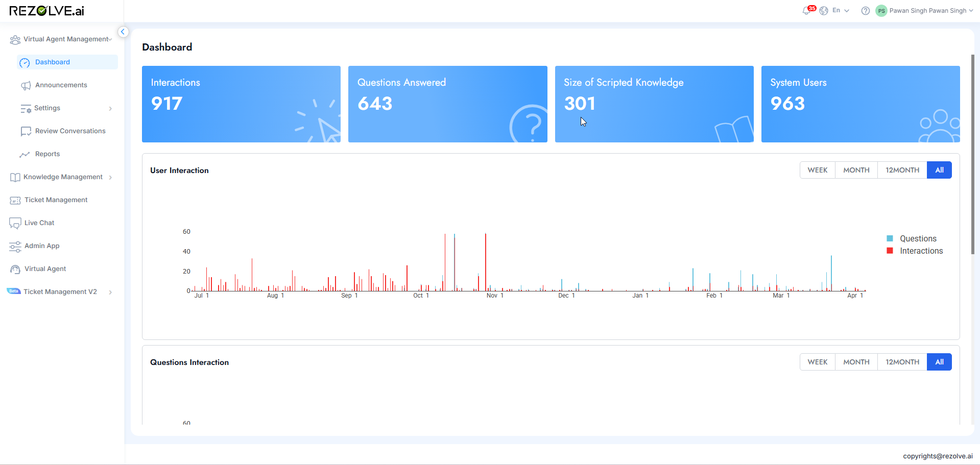Click the Nov 1 axis label
Screen dimensions: 980x465
tap(495, 296)
